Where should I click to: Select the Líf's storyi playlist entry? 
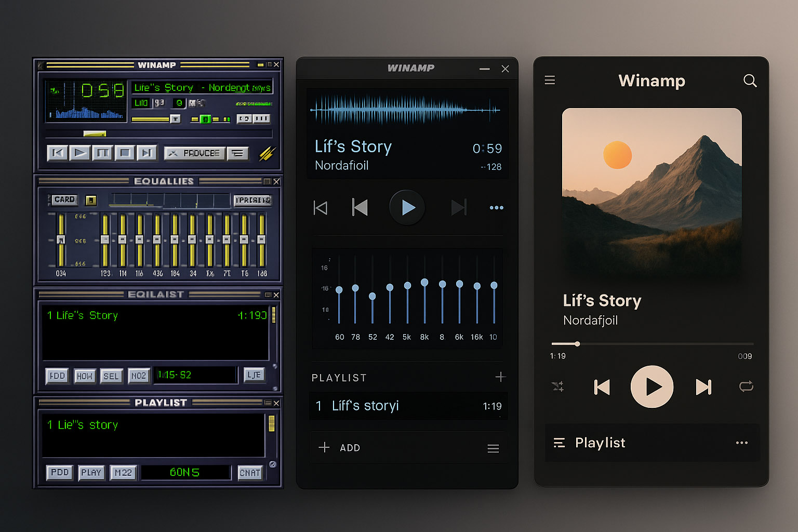(x=408, y=406)
